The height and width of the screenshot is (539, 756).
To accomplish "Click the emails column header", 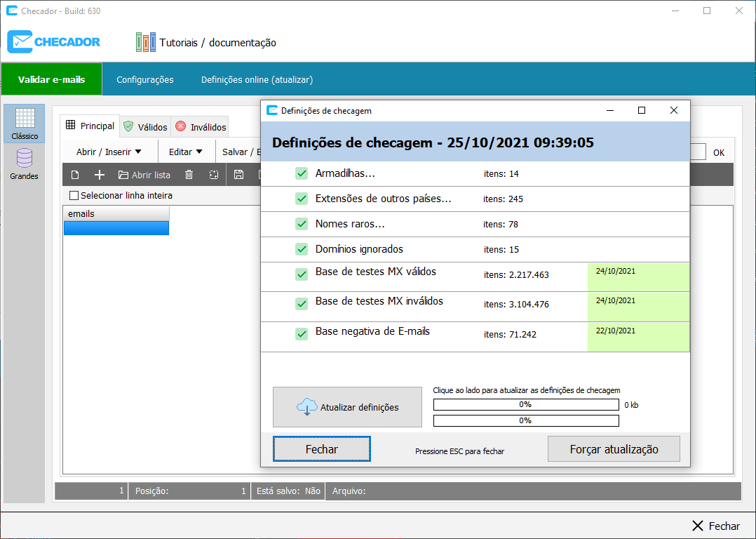I will 116,214.
